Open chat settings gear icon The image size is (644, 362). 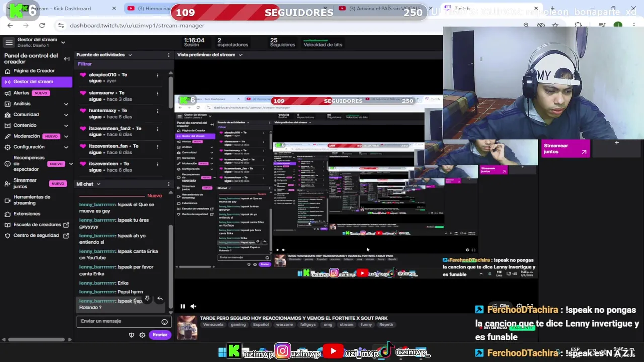pyautogui.click(x=142, y=335)
